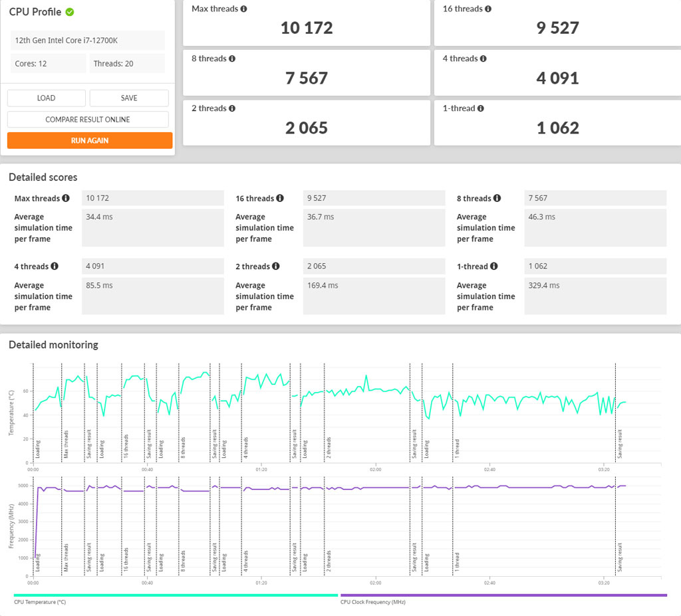Click the 16 threads marker in the temperature chart

[x=126, y=447]
